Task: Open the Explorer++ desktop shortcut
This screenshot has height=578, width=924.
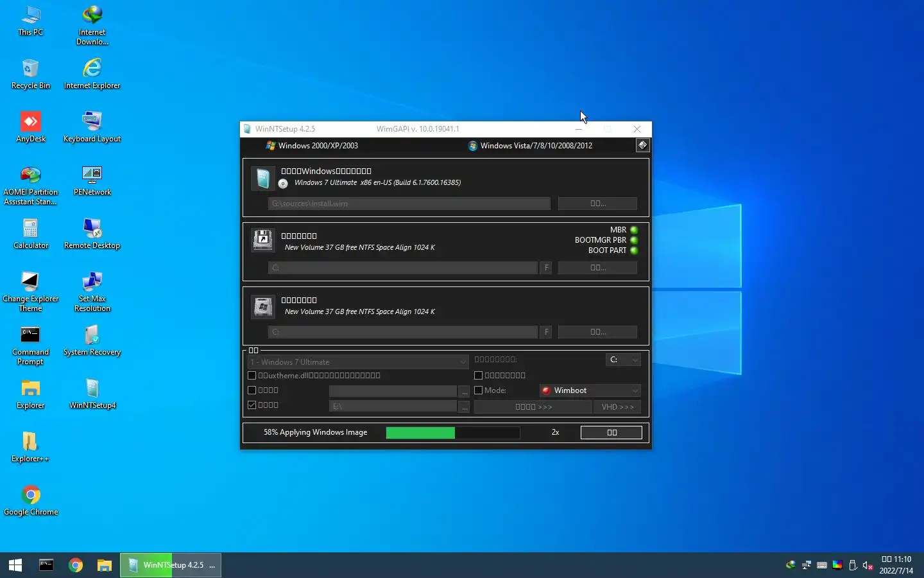Action: (x=30, y=447)
